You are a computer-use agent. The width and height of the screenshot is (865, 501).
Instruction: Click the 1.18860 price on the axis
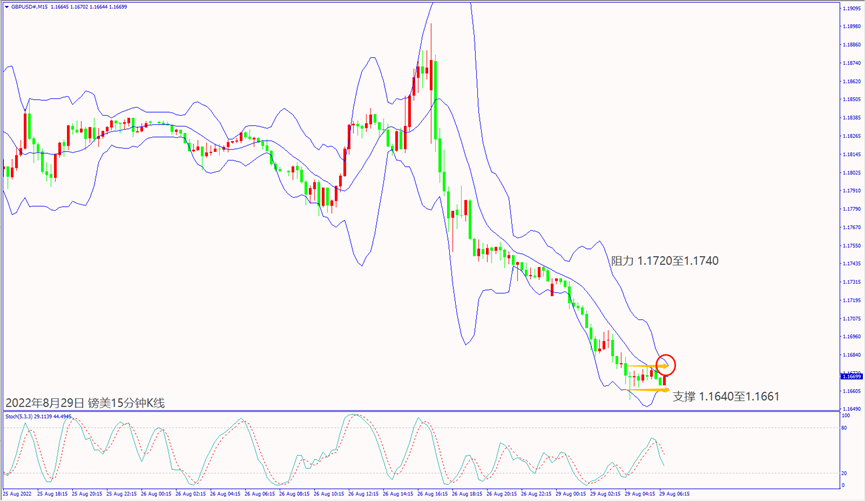pyautogui.click(x=849, y=45)
